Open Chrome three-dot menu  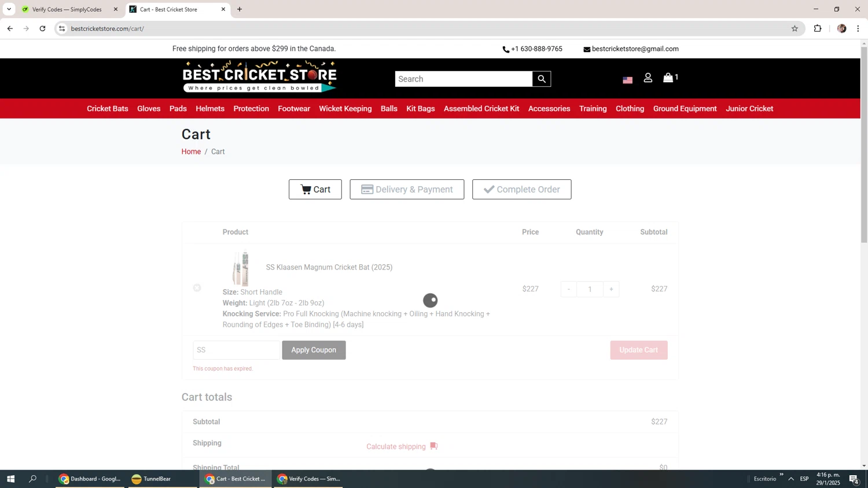pyautogui.click(x=858, y=28)
